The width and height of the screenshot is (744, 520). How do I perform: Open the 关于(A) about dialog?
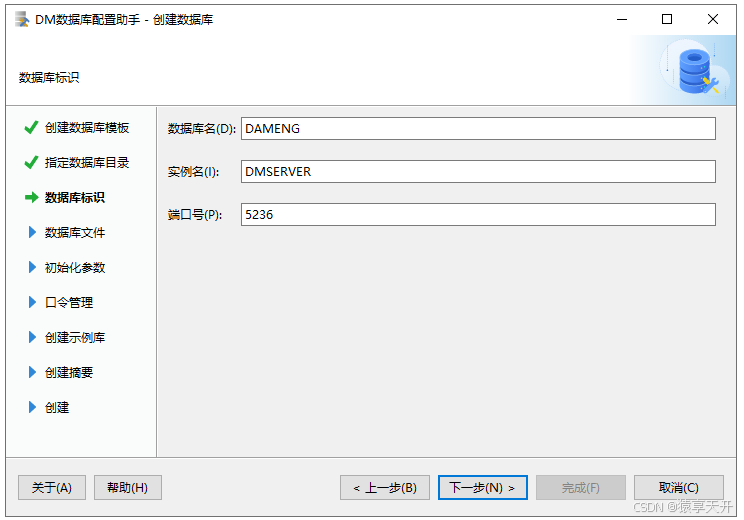click(52, 488)
